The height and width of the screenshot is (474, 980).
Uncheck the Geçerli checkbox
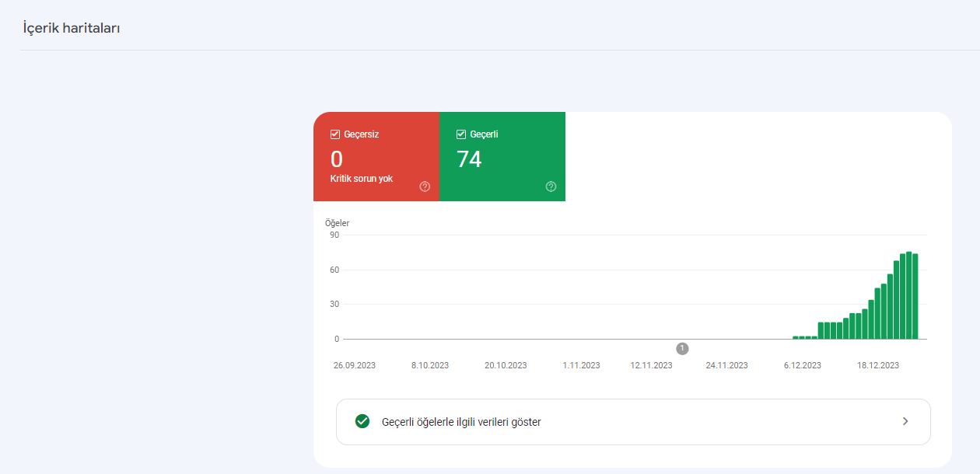tap(461, 134)
